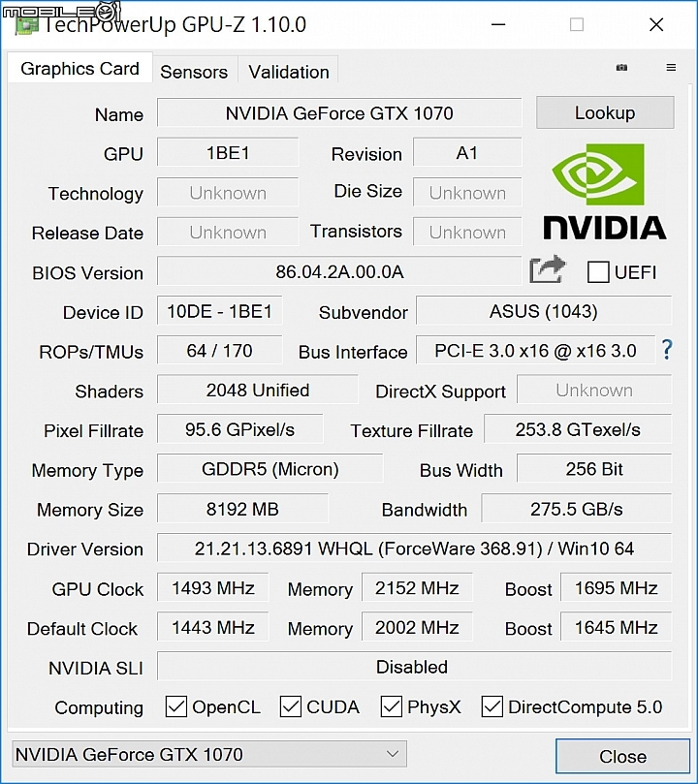Click GPU Clock value 1493 MHz

click(x=213, y=588)
